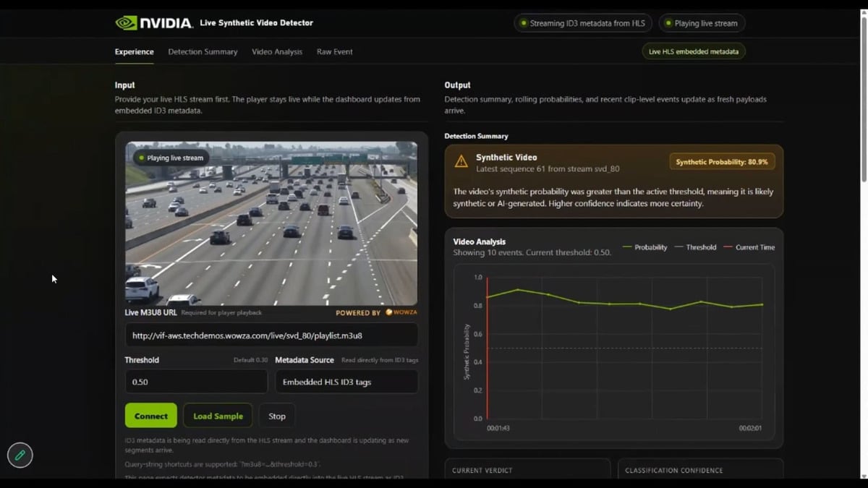This screenshot has width=868, height=488.
Task: Toggle the Threshold legend entry
Action: click(695, 247)
